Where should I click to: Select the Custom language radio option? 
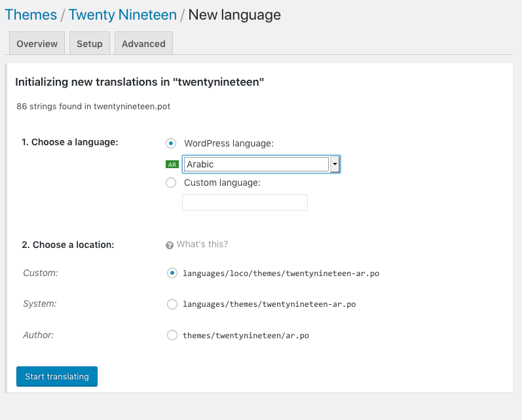(171, 183)
